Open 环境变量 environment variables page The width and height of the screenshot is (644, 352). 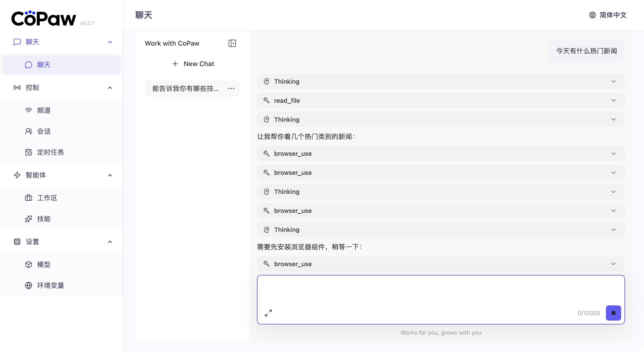pos(50,285)
